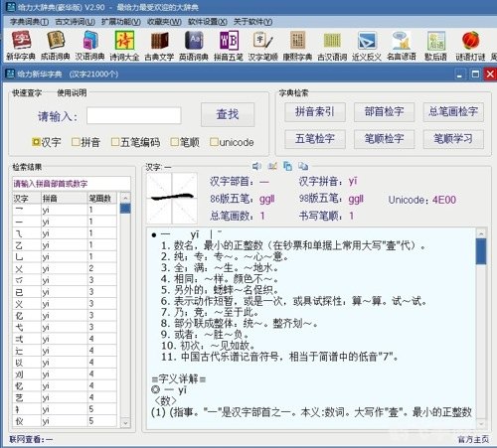Click the copy icon above character details
This screenshot has height=448, width=497.
pyautogui.click(x=288, y=166)
